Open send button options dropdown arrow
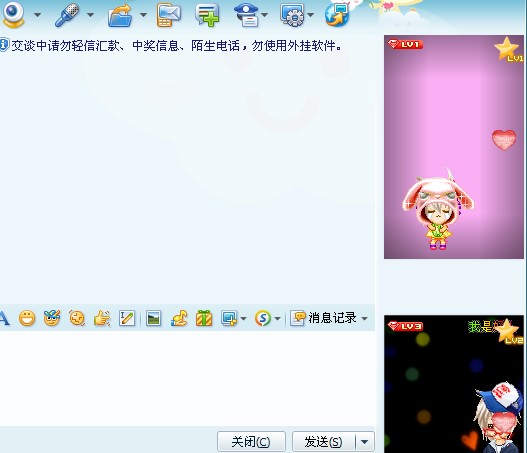This screenshot has width=527, height=453. coord(365,442)
